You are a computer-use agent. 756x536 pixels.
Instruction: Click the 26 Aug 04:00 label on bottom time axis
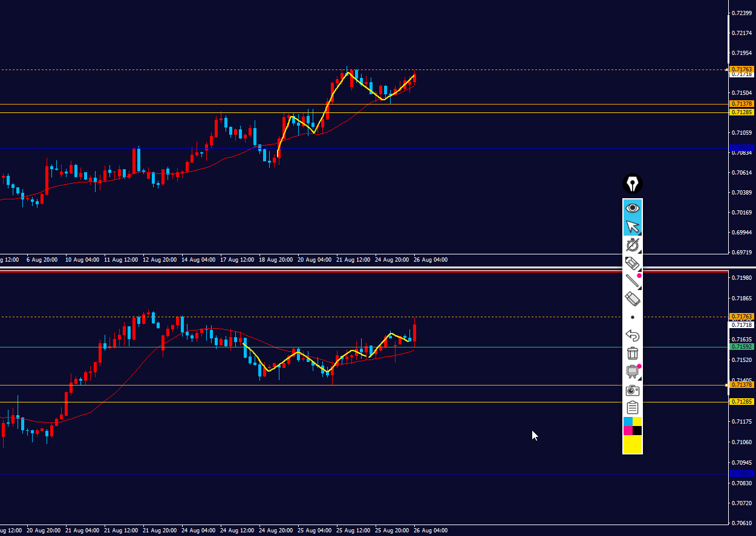point(431,531)
